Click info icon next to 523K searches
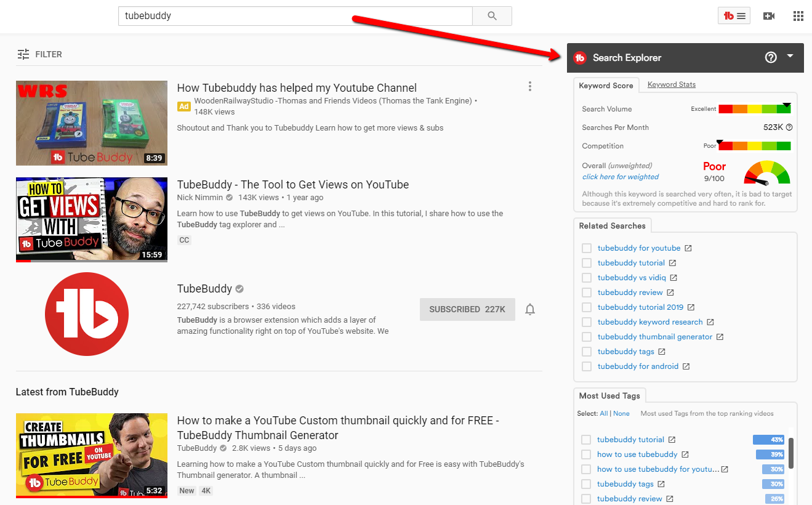812x505 pixels. [x=789, y=127]
